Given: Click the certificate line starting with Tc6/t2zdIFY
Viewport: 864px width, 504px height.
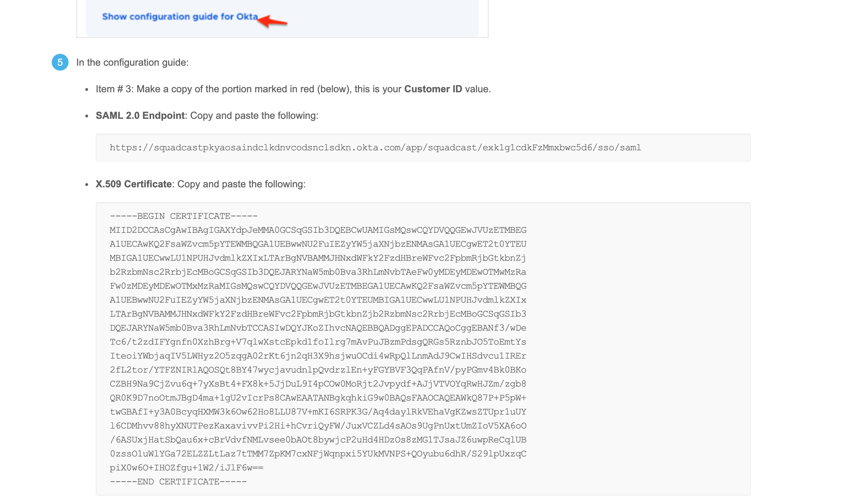Looking at the screenshot, I should 318,342.
